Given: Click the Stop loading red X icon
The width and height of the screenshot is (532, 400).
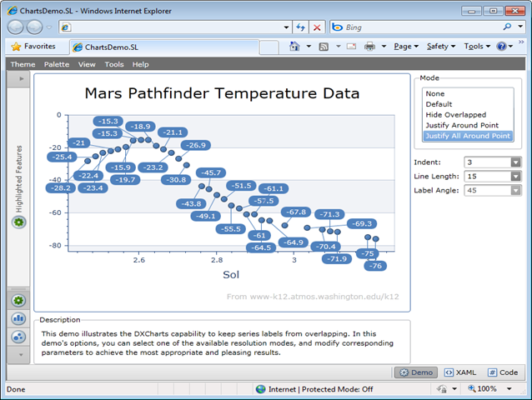Looking at the screenshot, I should (317, 27).
